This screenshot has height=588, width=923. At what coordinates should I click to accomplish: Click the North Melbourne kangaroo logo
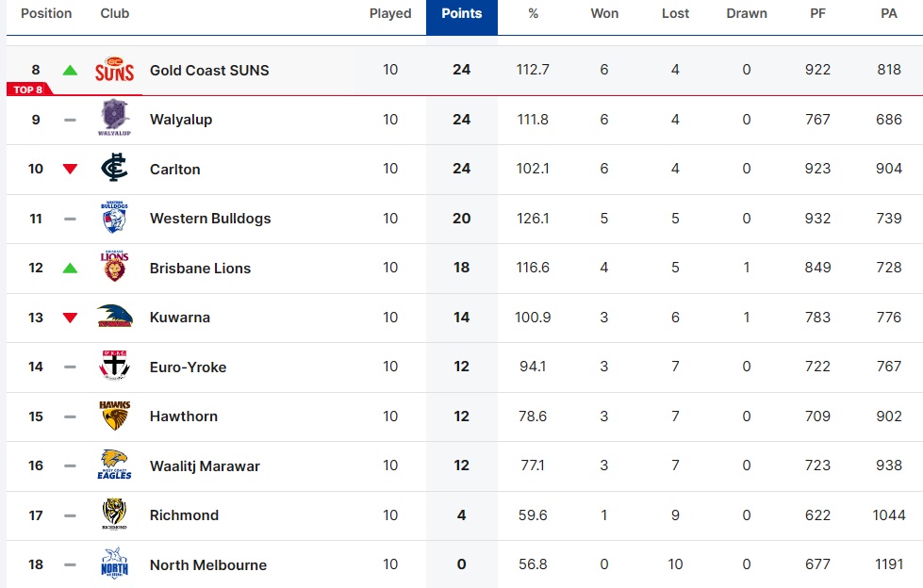click(114, 564)
